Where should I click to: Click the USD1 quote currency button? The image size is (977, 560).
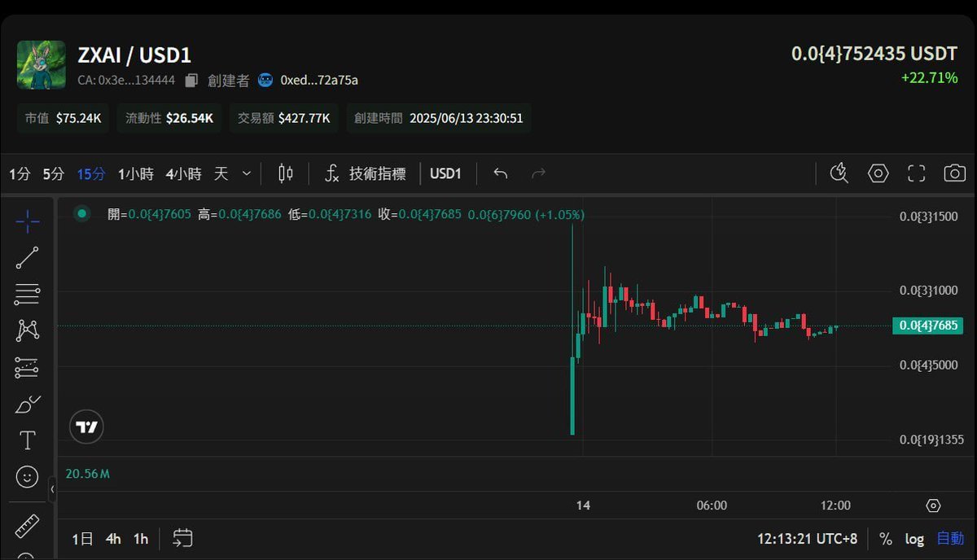pyautogui.click(x=445, y=173)
